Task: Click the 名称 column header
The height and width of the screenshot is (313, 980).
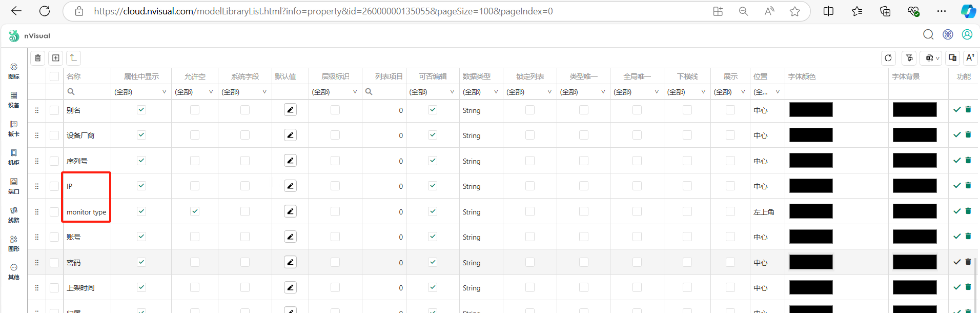Action: [74, 76]
